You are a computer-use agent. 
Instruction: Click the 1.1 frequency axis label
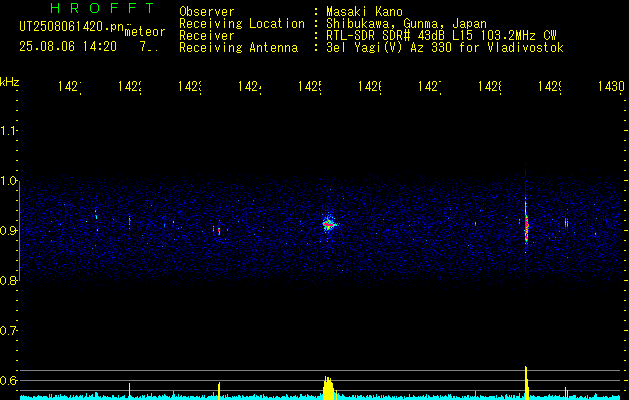click(x=8, y=131)
